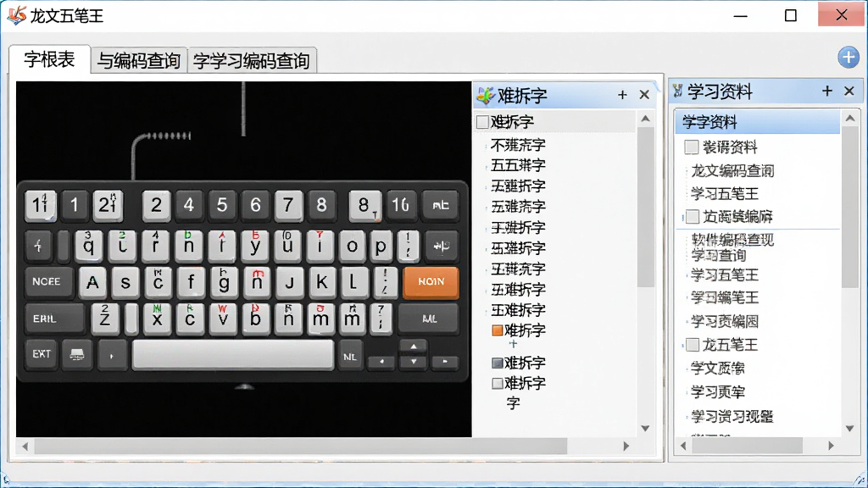Toggle the 龙五笔王 checkbox

pyautogui.click(x=692, y=346)
